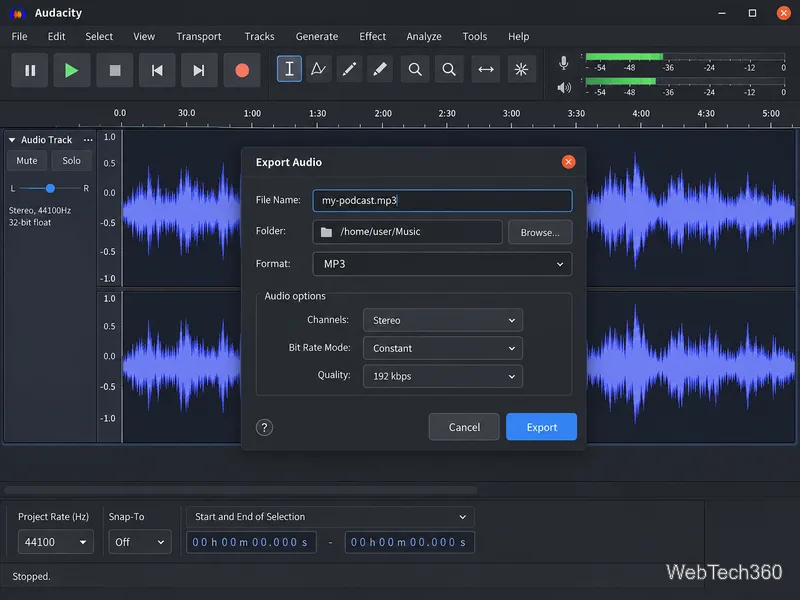Click the Browse... button
Image resolution: width=800 pixels, height=600 pixels.
[540, 233]
